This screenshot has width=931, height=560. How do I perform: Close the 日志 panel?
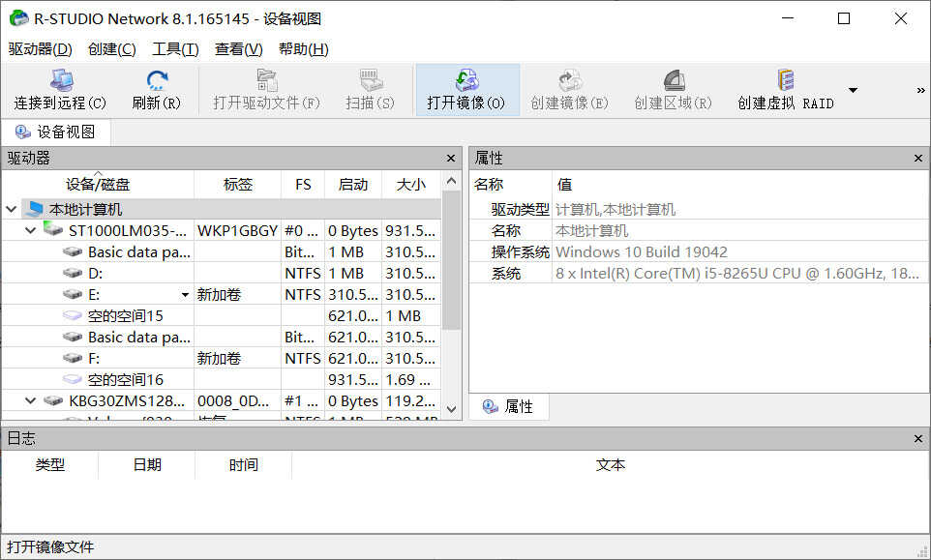(x=918, y=439)
